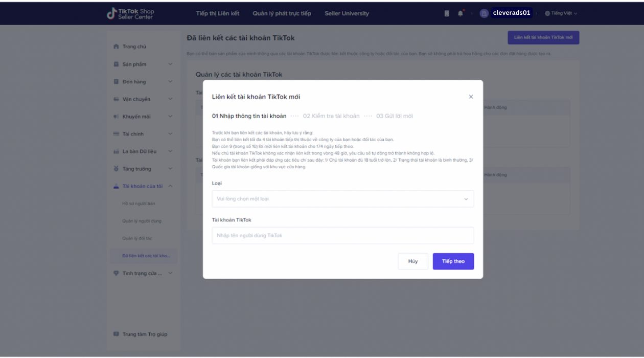Click the Hủy cancel button

(x=413, y=261)
